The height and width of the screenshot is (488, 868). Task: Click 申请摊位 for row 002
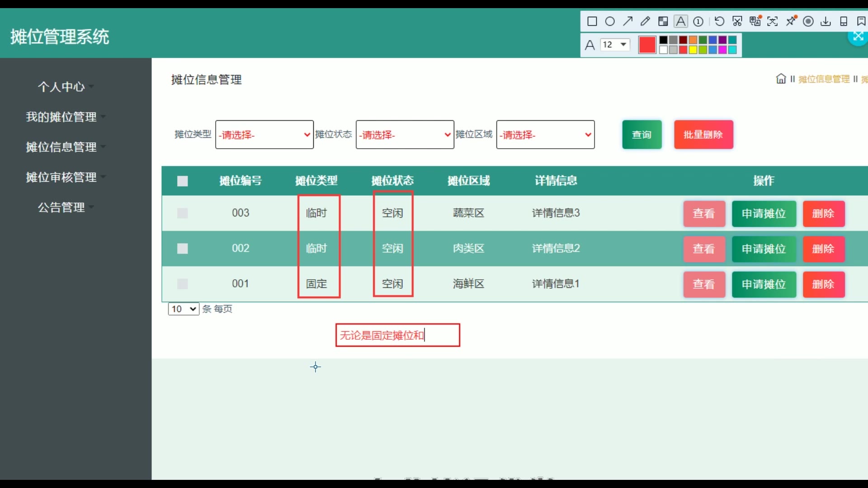[764, 249]
